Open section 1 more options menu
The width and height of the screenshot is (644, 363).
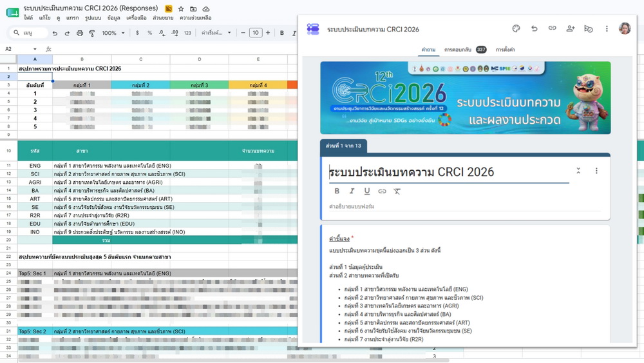click(x=596, y=171)
